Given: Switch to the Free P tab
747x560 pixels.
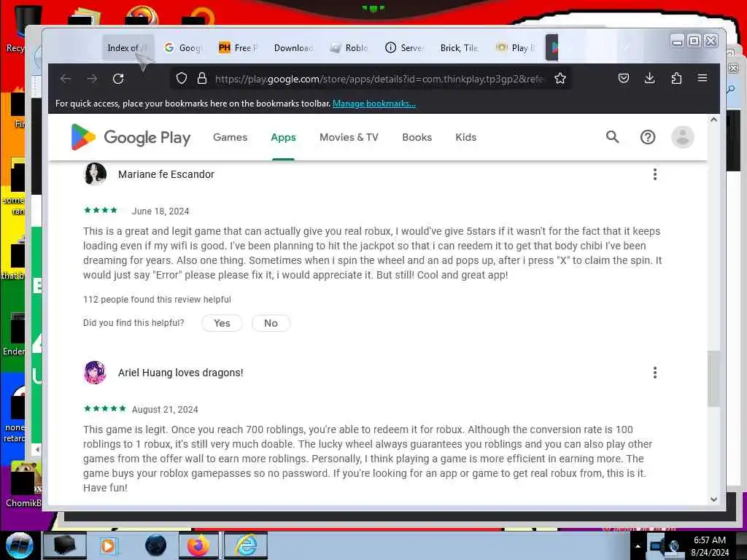Looking at the screenshot, I should 238,47.
